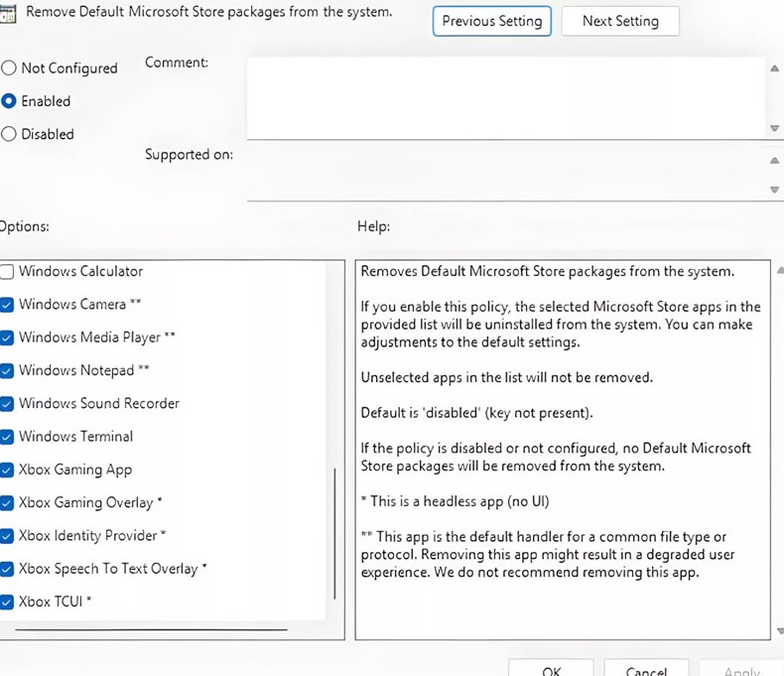Uncheck the Windows Media Player checkbox
Viewport: 784px width, 676px height.
7,338
